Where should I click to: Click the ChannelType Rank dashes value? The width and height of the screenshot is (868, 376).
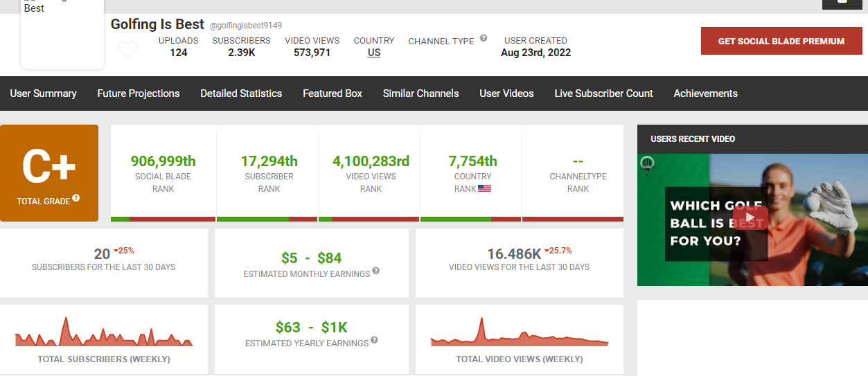point(578,161)
